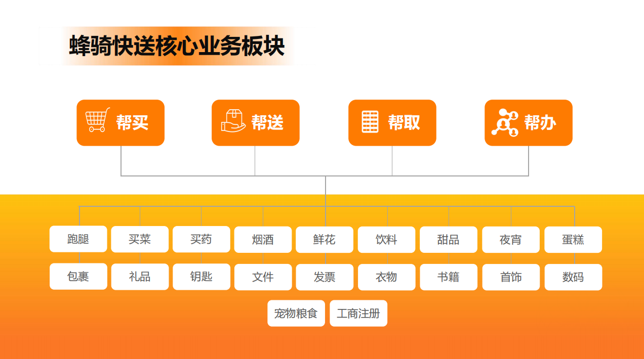Click the title 蜂骑快送核心业务板块
The image size is (644, 359).
177,46
